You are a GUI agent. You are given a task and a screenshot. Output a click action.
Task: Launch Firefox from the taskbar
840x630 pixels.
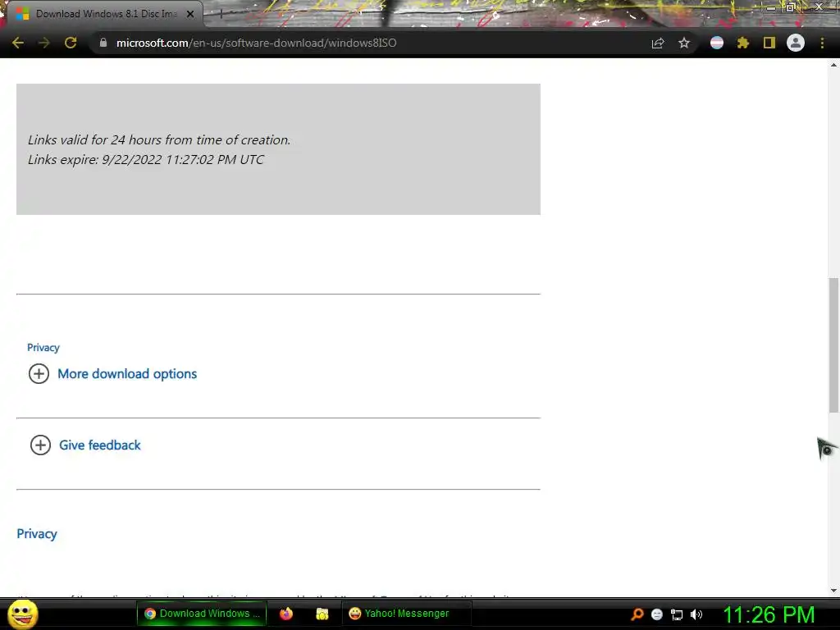click(x=286, y=614)
